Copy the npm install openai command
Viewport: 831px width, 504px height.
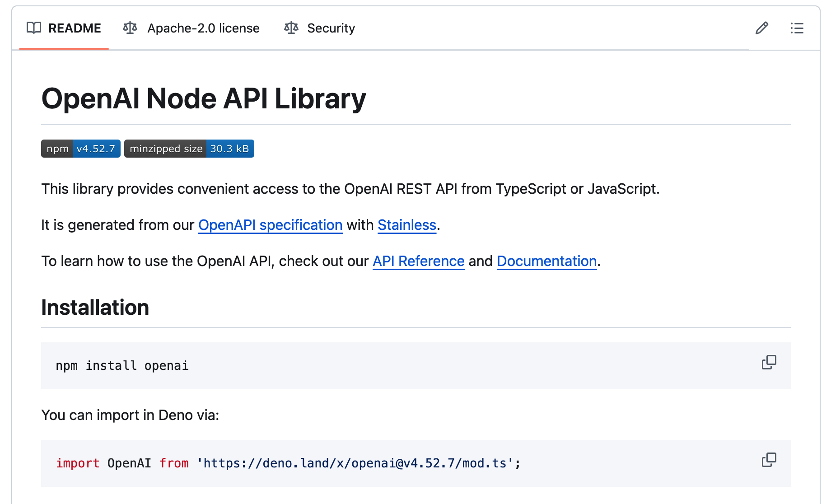769,362
